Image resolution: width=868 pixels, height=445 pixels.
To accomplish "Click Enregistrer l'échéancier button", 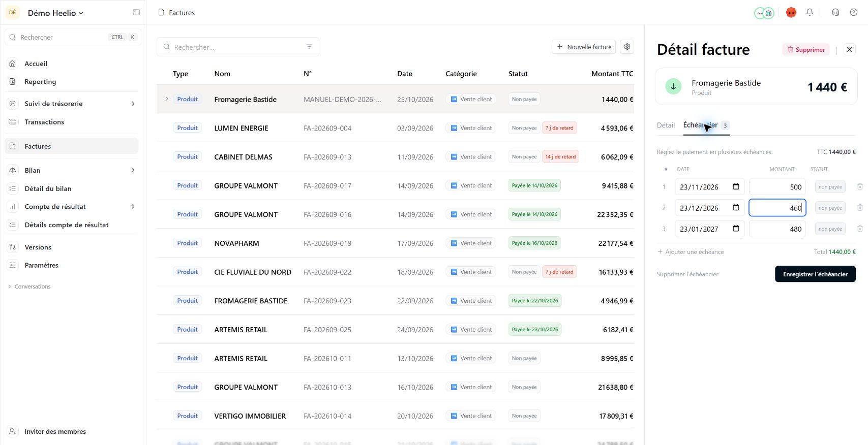I will coord(815,274).
